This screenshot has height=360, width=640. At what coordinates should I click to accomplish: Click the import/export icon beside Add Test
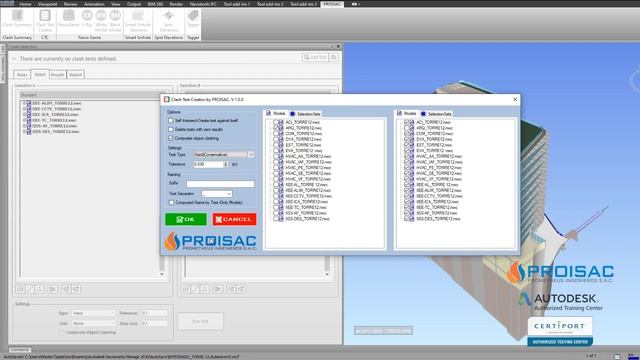[333, 58]
